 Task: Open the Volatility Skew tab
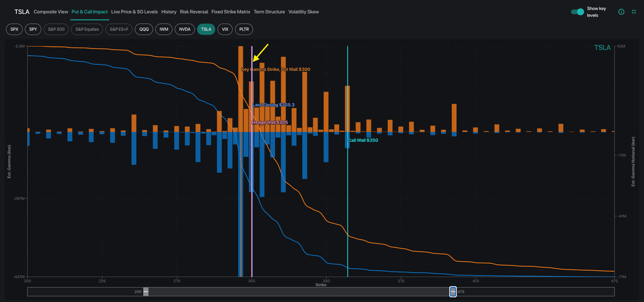coord(304,11)
